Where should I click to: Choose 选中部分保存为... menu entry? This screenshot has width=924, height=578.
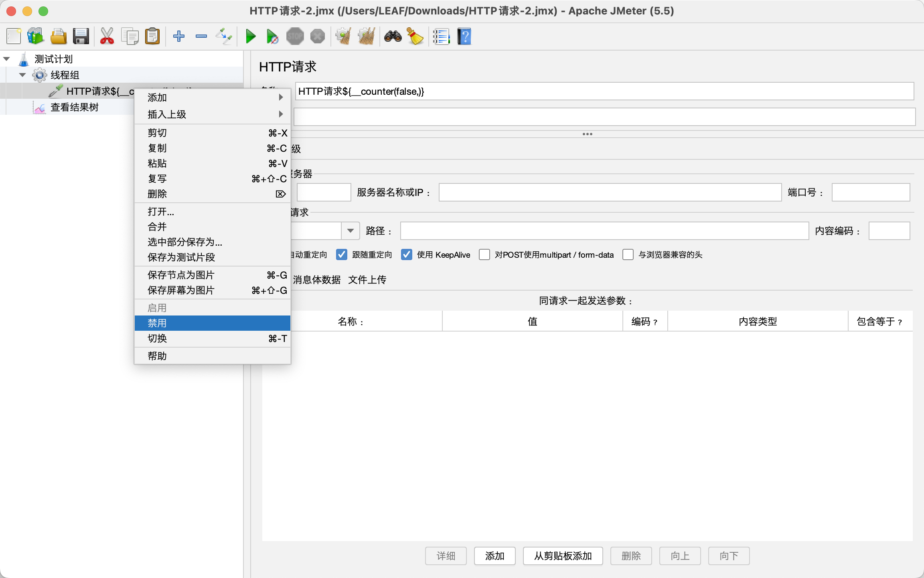pos(213,242)
